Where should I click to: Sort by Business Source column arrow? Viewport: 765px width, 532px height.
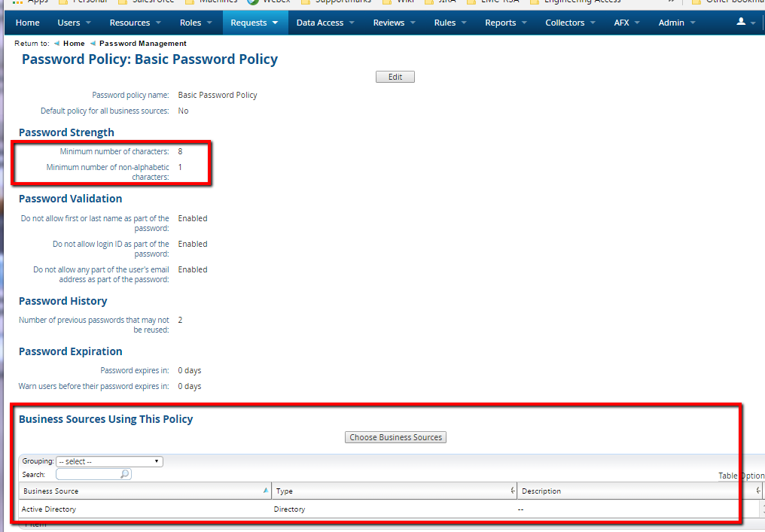(x=265, y=491)
